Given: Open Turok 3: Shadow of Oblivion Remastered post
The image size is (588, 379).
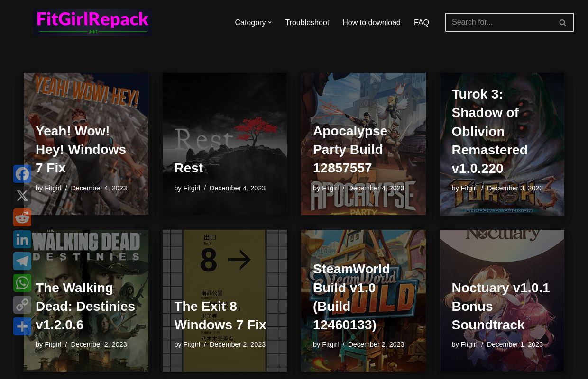Looking at the screenshot, I should (489, 131).
